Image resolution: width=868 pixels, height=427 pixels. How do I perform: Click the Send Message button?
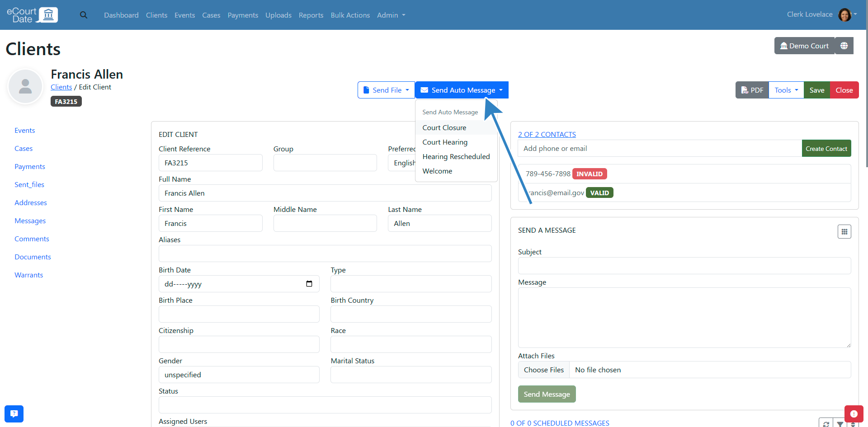point(547,394)
